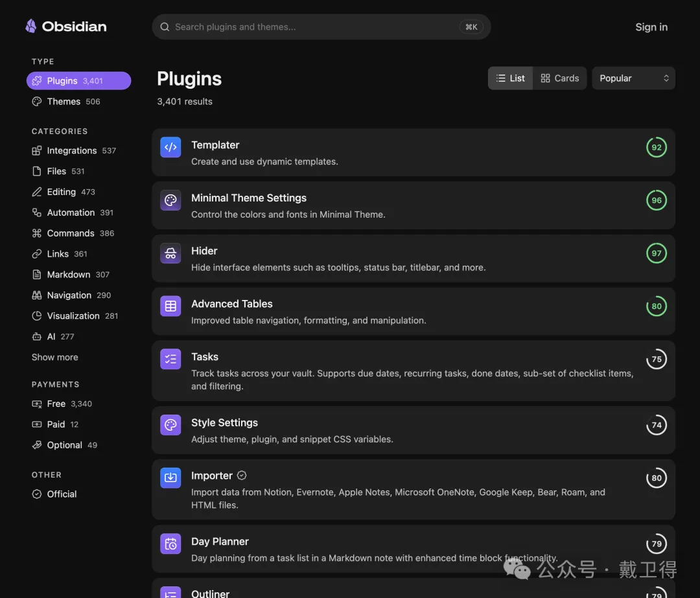Click Templater's score badge 92

[656, 147]
